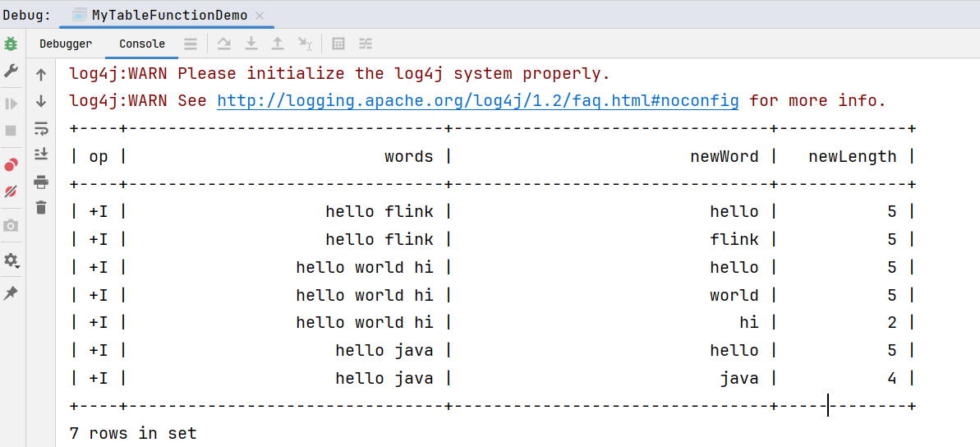Rerun debug session with the bug icon
This screenshot has height=447, width=980.
(x=11, y=44)
